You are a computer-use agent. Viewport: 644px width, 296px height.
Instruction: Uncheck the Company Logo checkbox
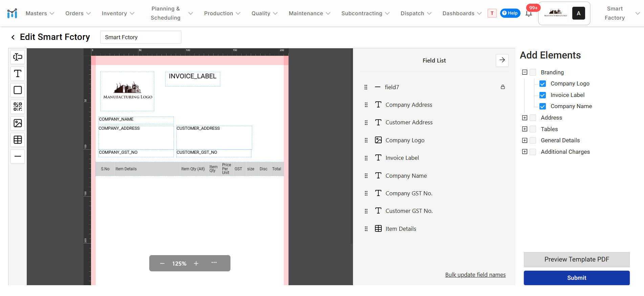tap(542, 84)
